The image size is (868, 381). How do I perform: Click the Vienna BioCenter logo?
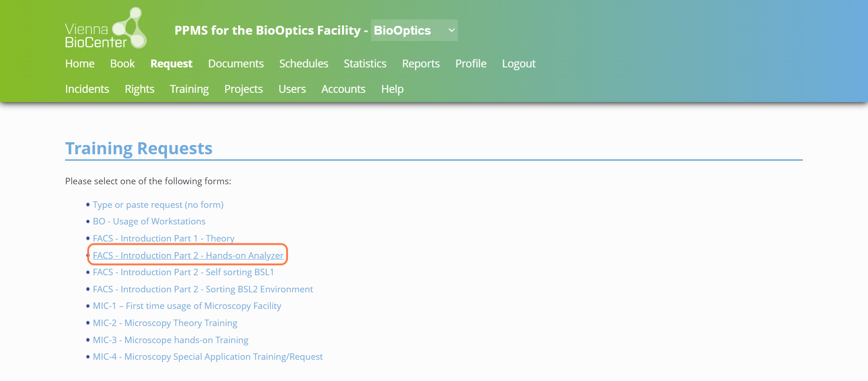[x=106, y=28]
